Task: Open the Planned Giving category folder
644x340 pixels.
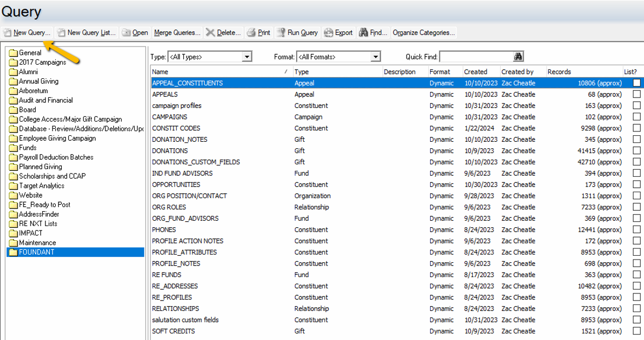Action: pos(40,167)
